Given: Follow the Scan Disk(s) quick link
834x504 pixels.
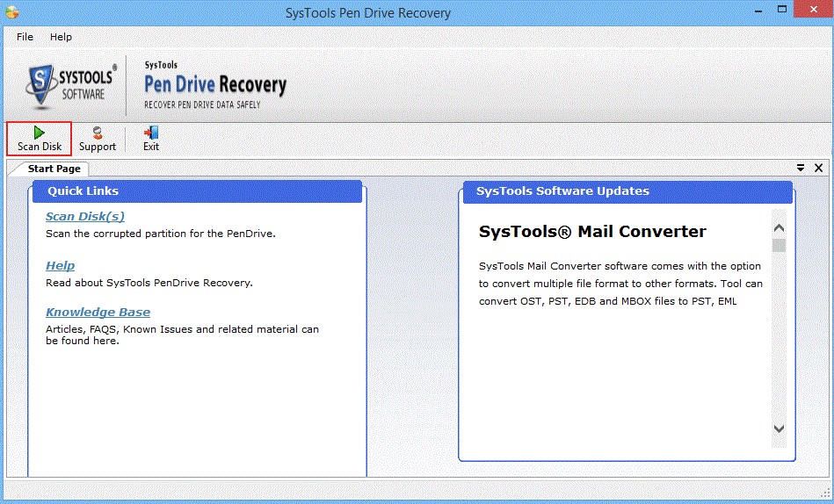Looking at the screenshot, I should [85, 216].
